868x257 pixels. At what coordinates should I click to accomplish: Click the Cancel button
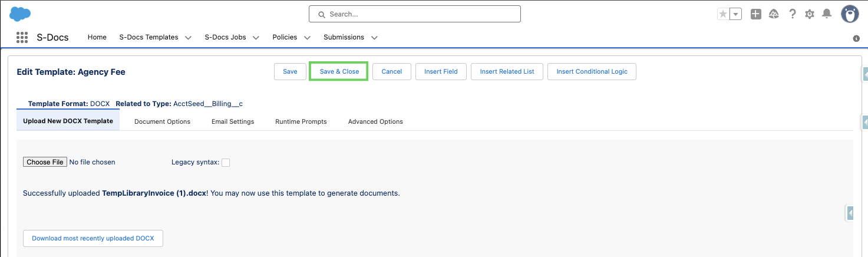click(392, 71)
